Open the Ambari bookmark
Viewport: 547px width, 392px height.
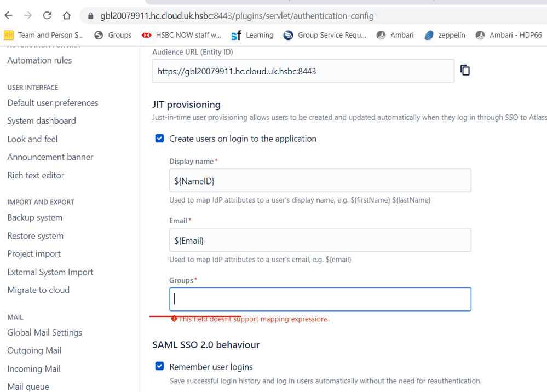[x=395, y=35]
